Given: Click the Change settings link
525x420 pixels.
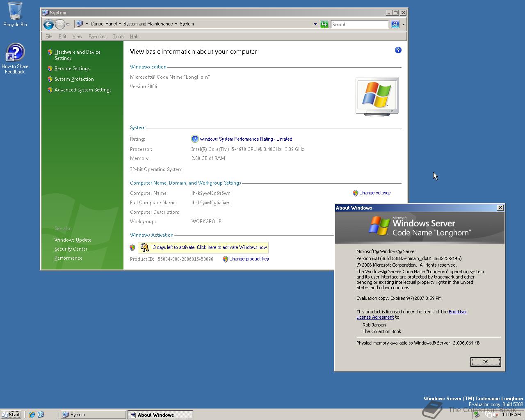Looking at the screenshot, I should (x=375, y=193).
